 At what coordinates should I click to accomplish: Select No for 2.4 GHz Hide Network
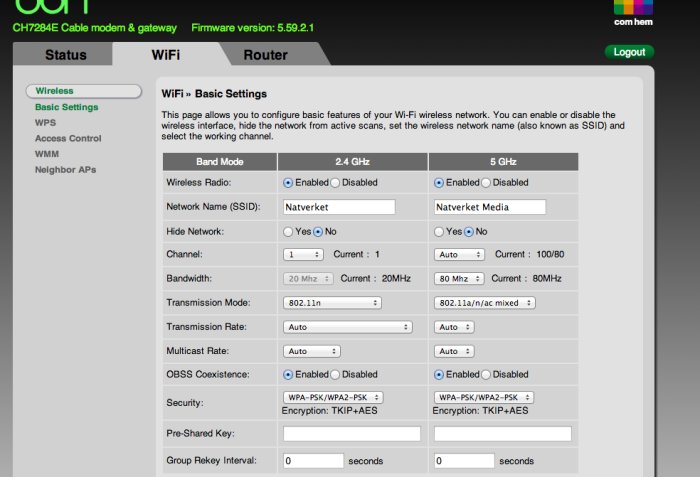[318, 232]
